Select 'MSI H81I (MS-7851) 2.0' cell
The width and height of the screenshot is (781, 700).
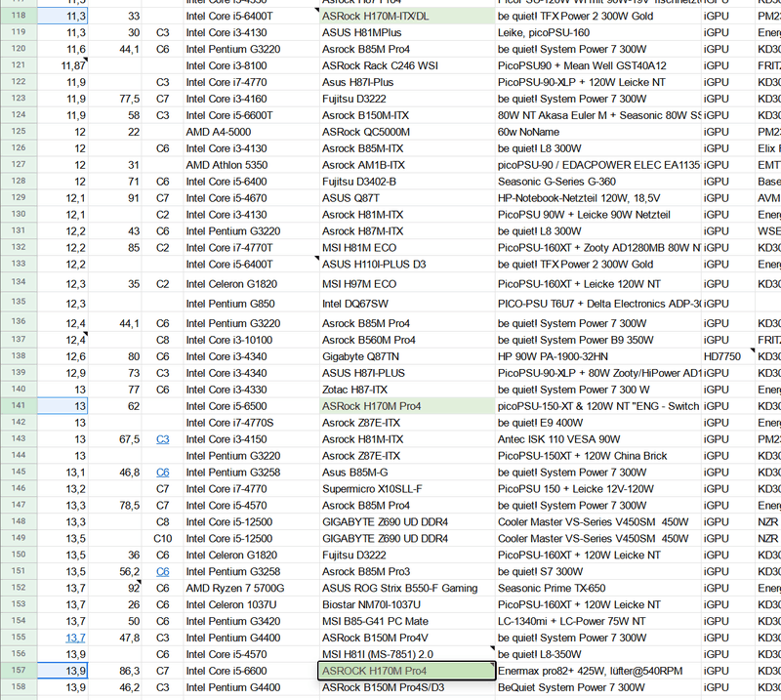(x=407, y=654)
